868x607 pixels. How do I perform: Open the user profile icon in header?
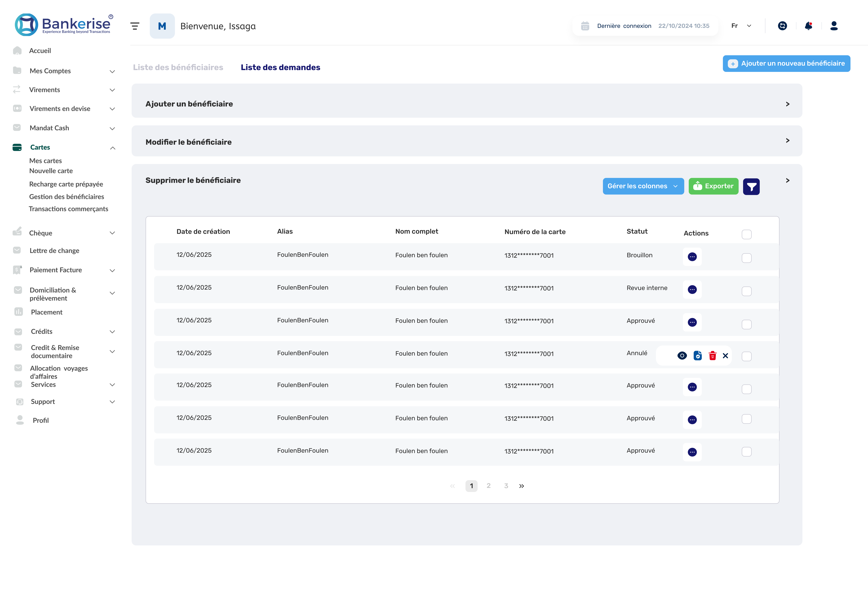point(834,26)
